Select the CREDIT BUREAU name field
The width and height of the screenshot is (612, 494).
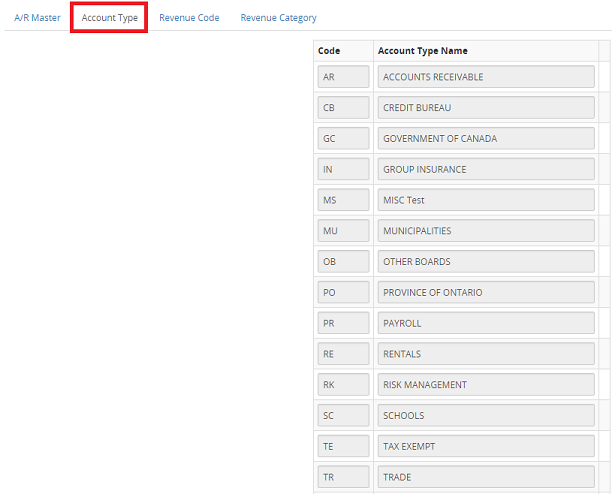tap(485, 108)
